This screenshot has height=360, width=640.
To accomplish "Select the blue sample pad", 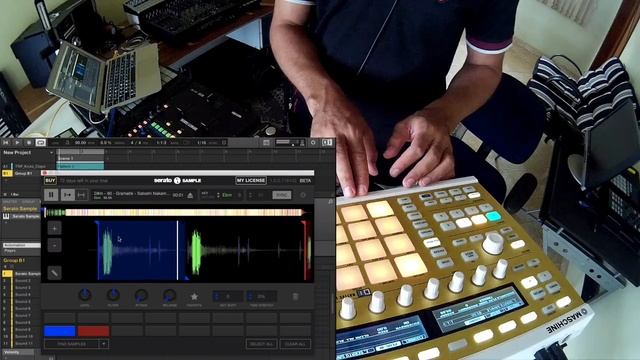I will point(60,331).
